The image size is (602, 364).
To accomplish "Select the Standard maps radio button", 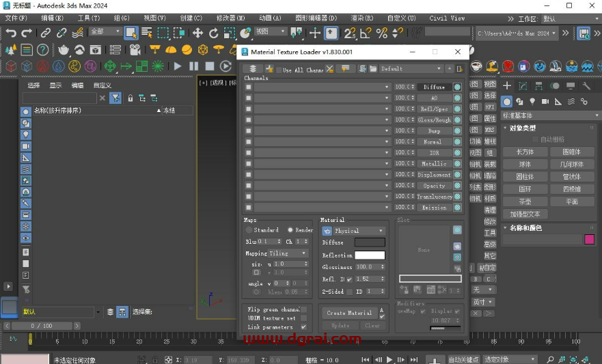I will pyautogui.click(x=249, y=230).
